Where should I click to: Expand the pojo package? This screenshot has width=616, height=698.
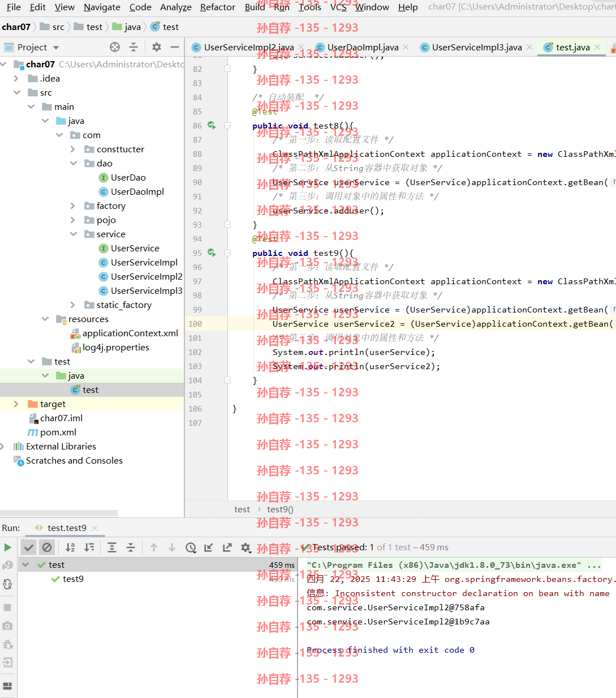click(x=73, y=220)
